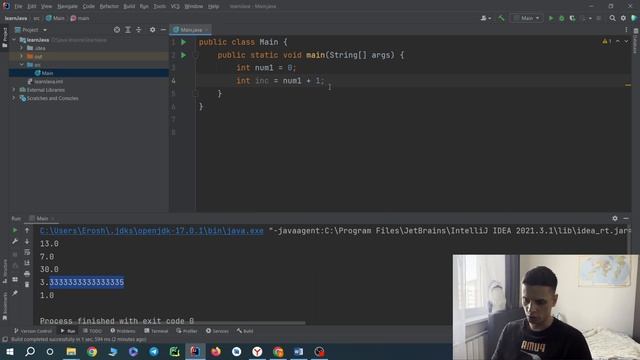Click the editor line 'int num1 = 0;'
The height and width of the screenshot is (360, 640).
266,68
